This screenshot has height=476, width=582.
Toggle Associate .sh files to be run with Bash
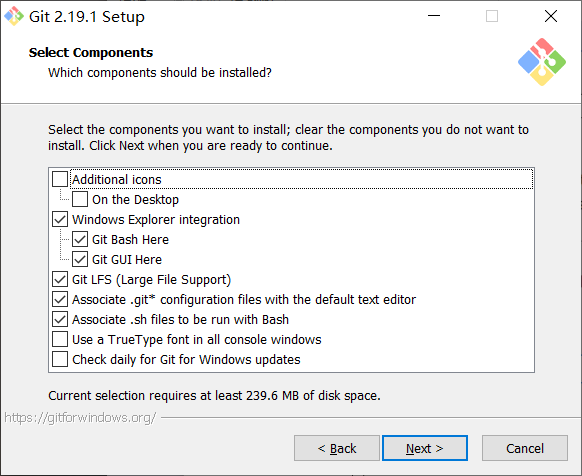pos(60,319)
